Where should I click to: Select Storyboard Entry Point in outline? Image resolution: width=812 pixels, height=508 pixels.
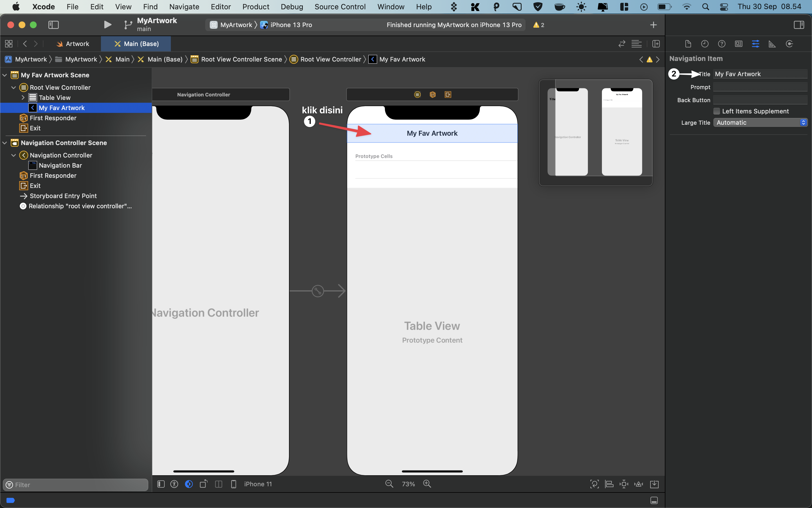click(63, 196)
